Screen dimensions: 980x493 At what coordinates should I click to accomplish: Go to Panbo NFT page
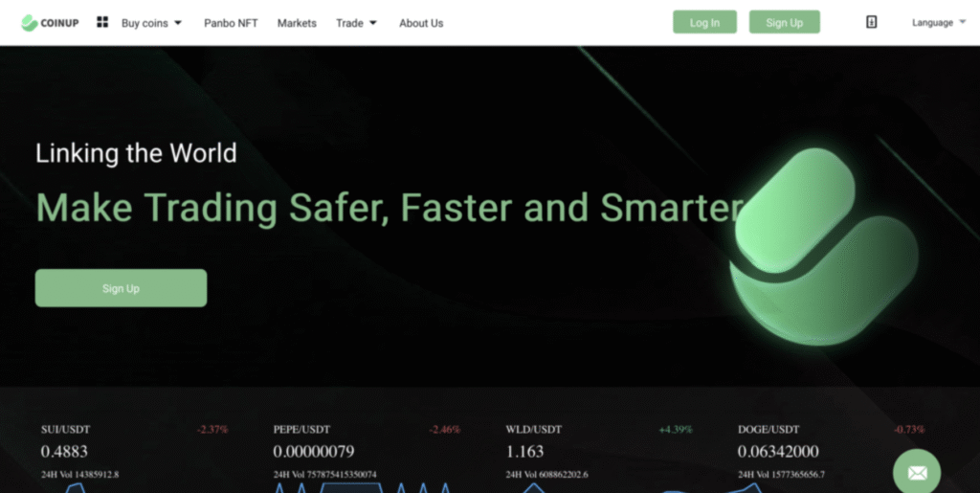pyautogui.click(x=231, y=23)
